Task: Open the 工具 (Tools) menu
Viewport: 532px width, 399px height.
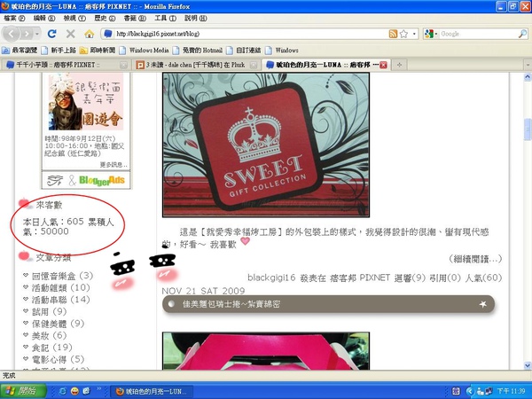Action: [x=165, y=18]
